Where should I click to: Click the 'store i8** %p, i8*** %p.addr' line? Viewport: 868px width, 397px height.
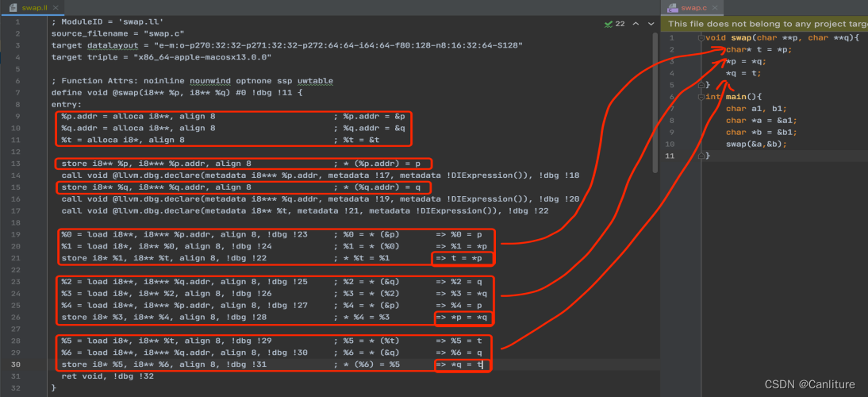tap(156, 164)
